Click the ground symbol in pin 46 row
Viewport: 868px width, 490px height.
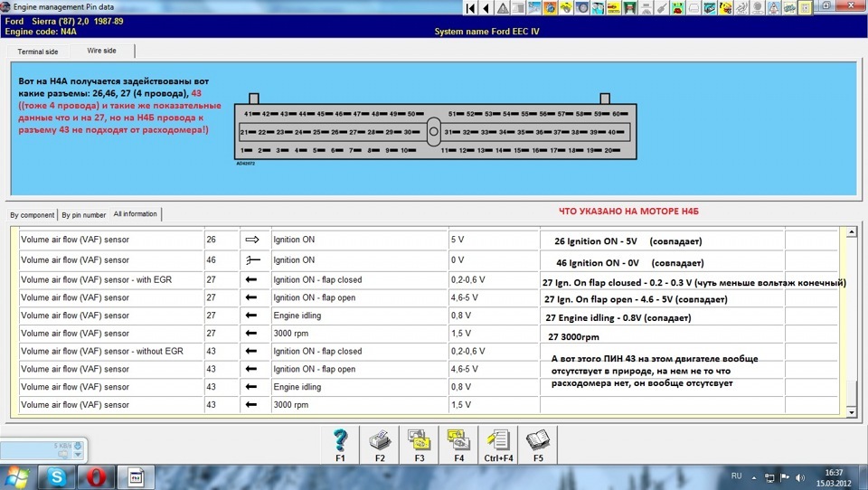(x=252, y=259)
